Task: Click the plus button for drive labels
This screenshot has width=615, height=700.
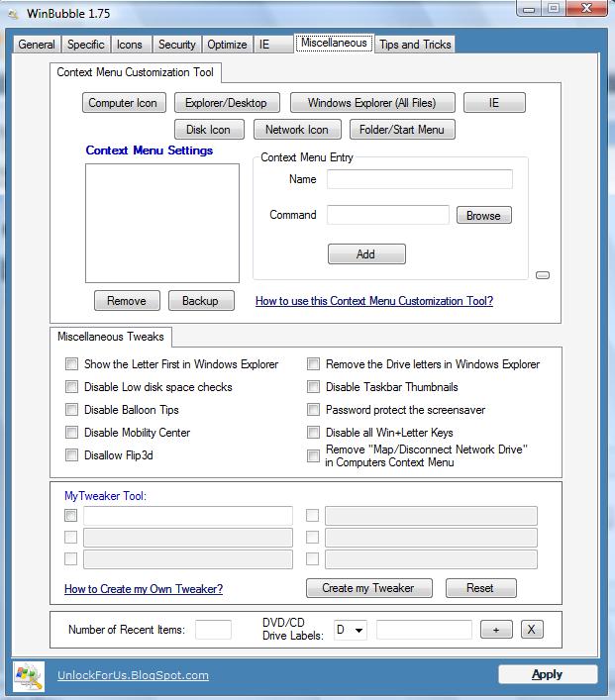Action: coord(496,630)
